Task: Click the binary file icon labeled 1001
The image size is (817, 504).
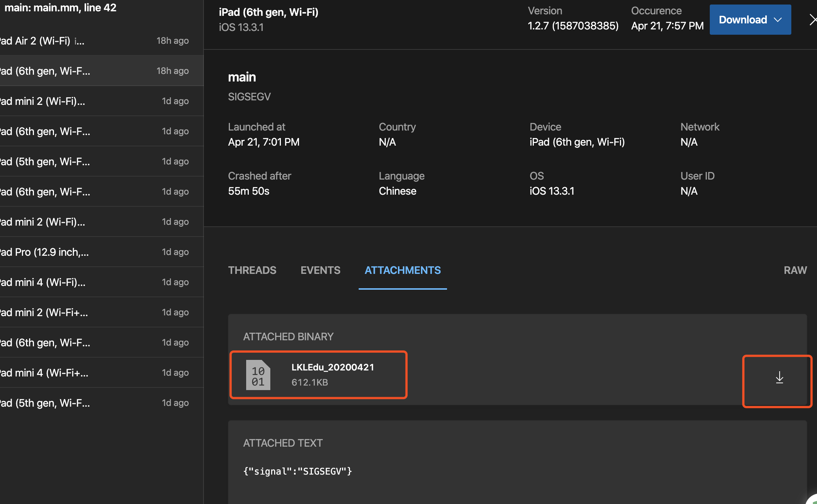Action: (258, 375)
